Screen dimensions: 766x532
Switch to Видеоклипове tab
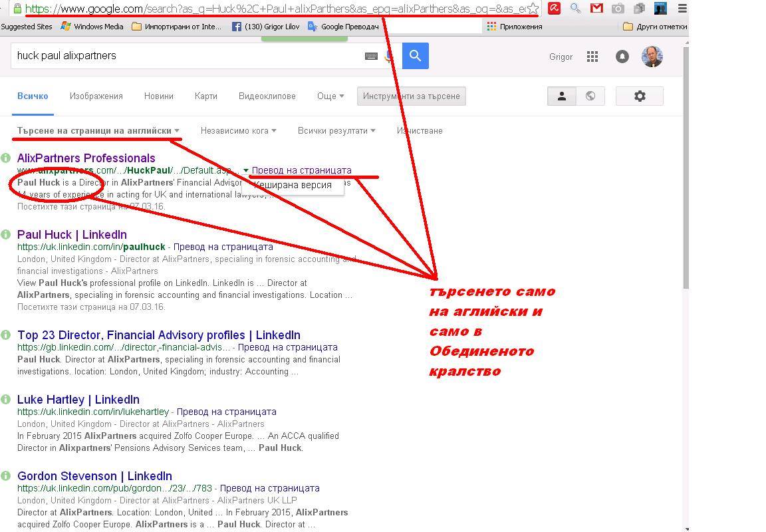click(x=267, y=96)
